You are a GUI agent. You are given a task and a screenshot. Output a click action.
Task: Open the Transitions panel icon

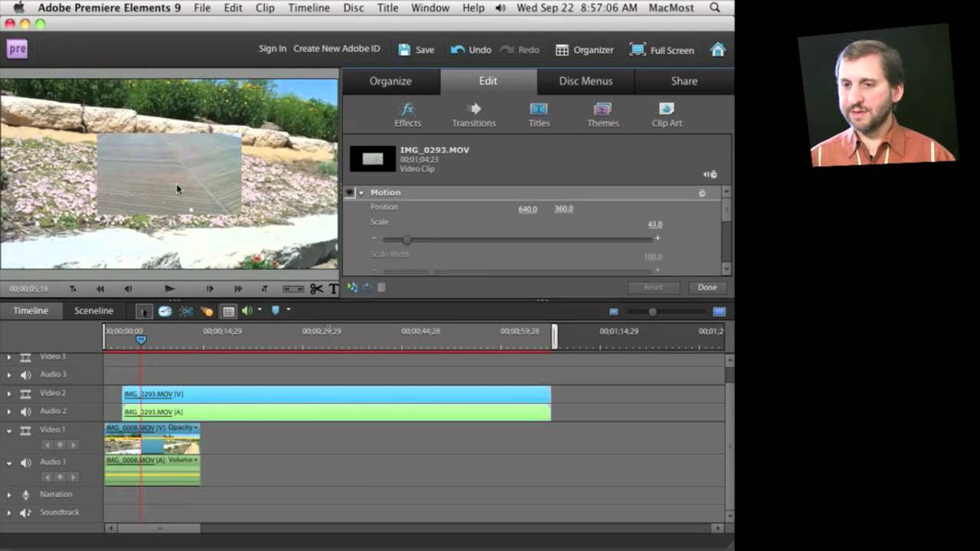(474, 115)
